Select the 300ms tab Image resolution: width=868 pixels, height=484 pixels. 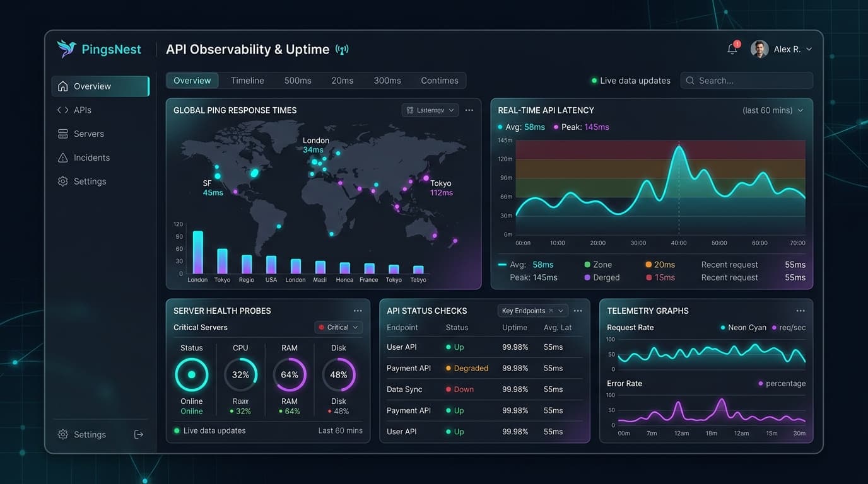[387, 81]
